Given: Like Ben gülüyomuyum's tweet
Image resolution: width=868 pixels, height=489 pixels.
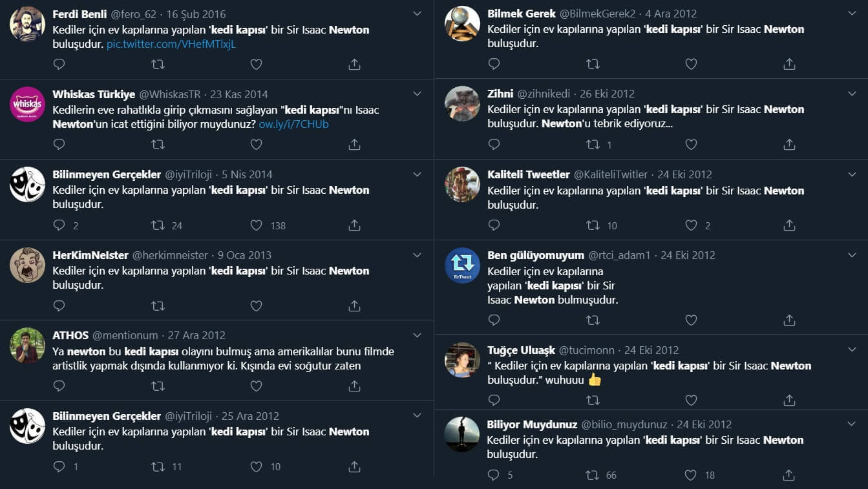Looking at the screenshot, I should pyautogui.click(x=691, y=320).
